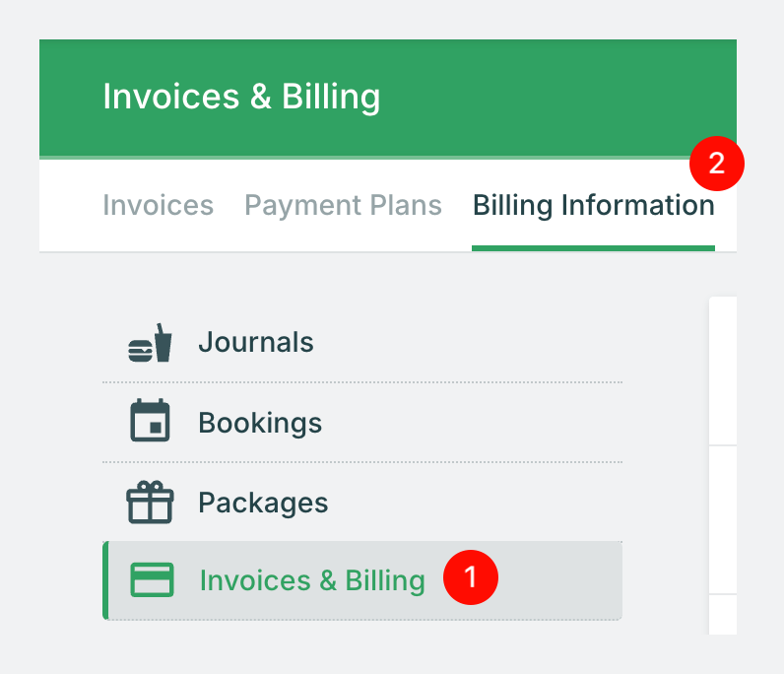
Task: Switch to the Payment Plans tab
Action: click(343, 205)
